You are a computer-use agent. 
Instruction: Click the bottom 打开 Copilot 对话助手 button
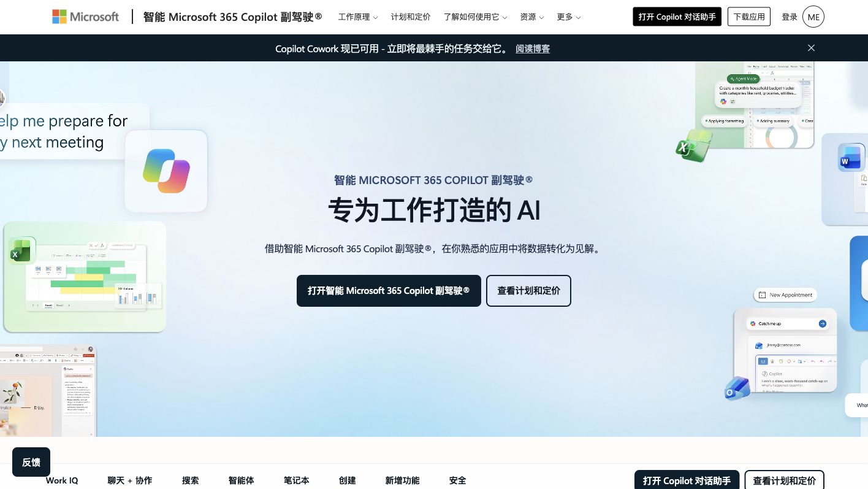(x=687, y=480)
